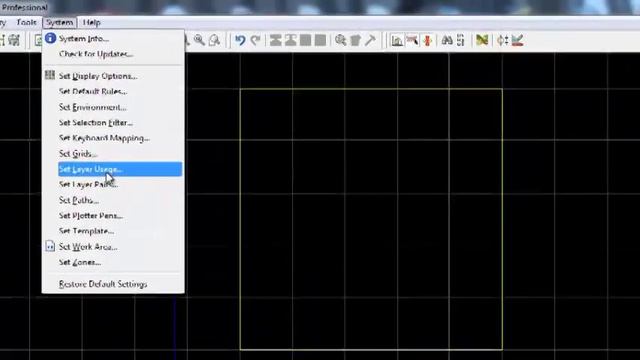Select Set Default Rules entry
640x360 pixels.
tap(113, 91)
